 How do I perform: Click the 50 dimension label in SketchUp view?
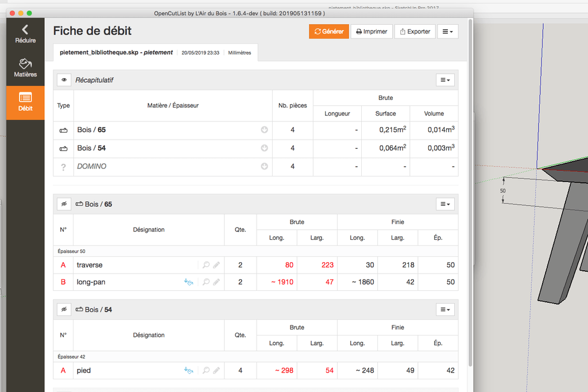[x=503, y=191]
